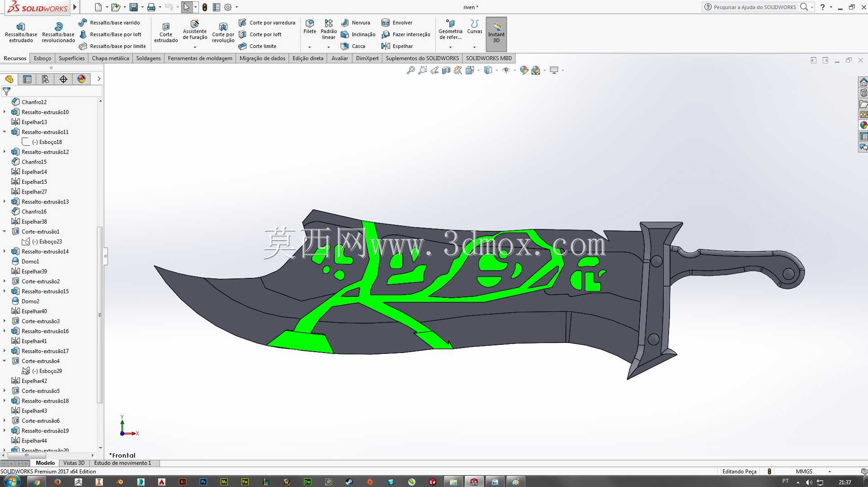Open Curvas dropdown arrow

pos(474,47)
